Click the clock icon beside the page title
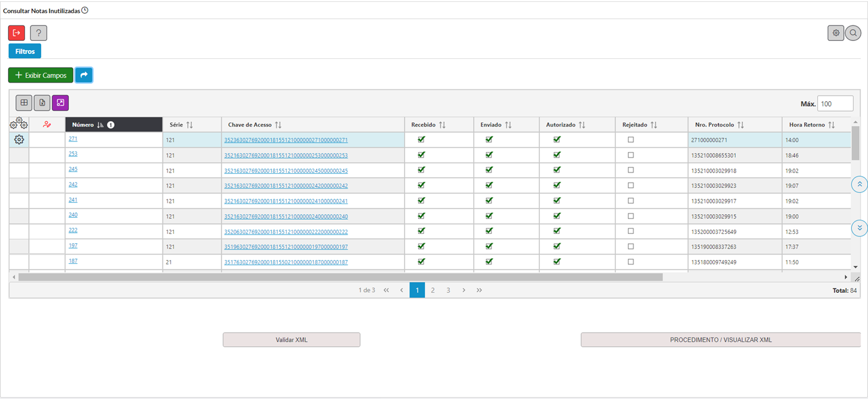 [85, 11]
